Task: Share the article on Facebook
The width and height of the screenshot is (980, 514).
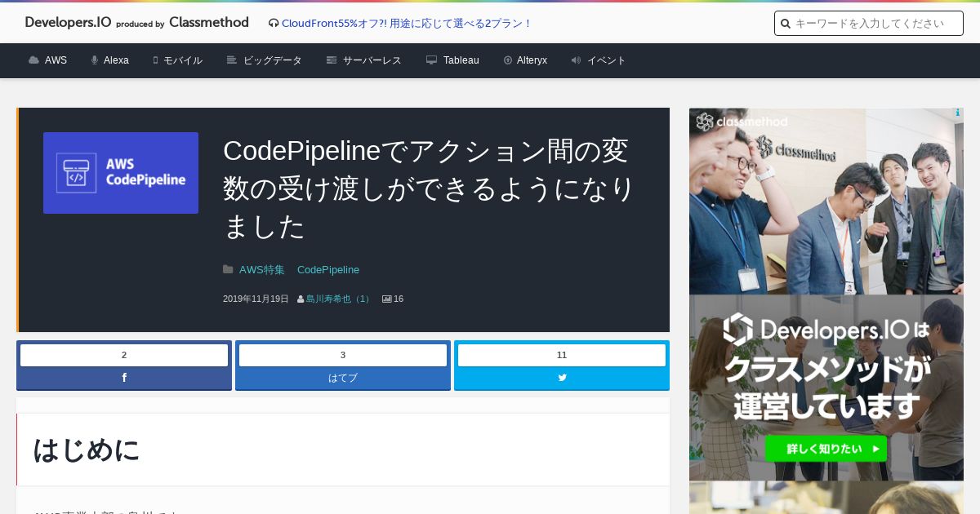Action: tap(124, 378)
